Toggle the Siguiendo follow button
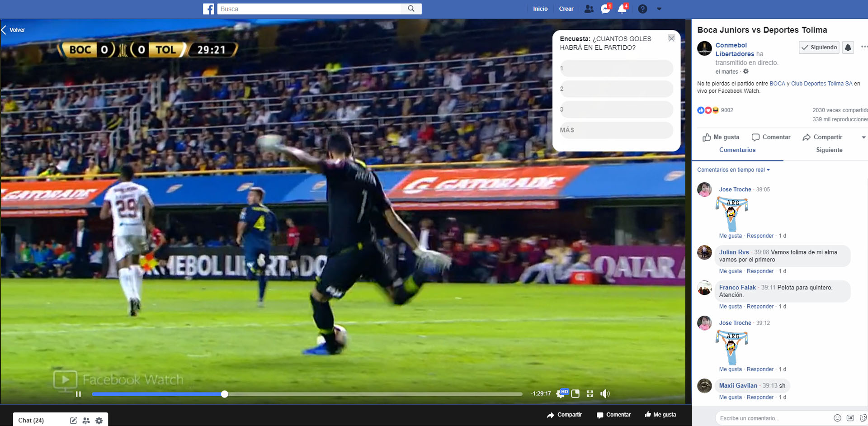 [819, 47]
